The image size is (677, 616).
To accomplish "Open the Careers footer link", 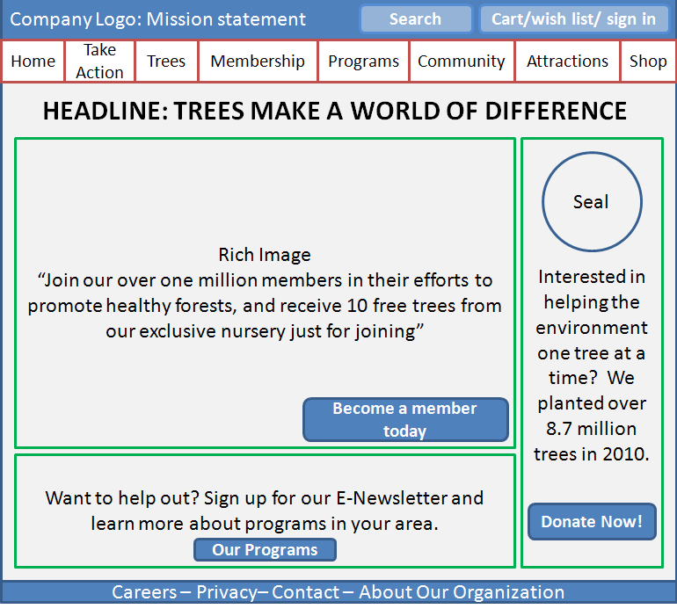I will point(144,592).
